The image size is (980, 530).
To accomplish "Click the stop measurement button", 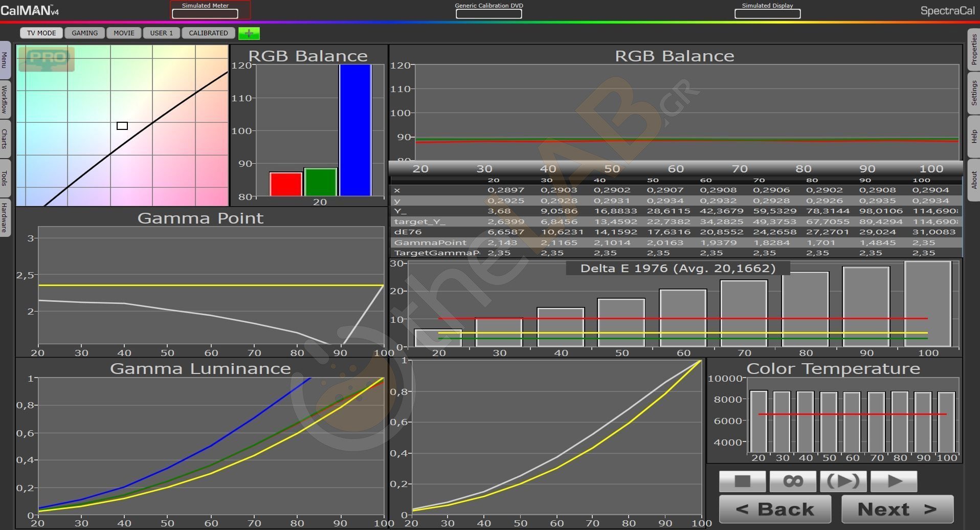I will [x=742, y=481].
